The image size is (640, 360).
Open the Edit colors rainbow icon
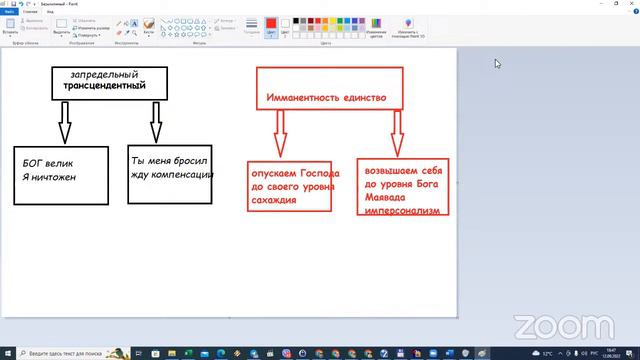tap(376, 24)
